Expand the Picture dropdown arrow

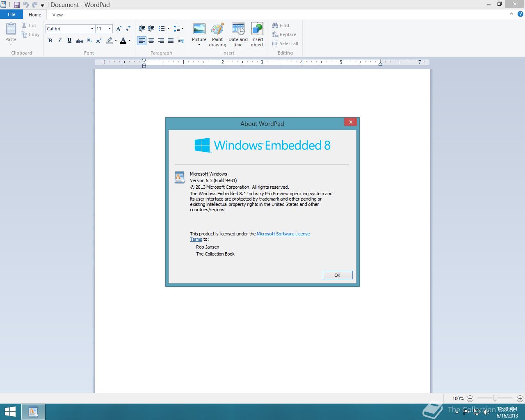tap(199, 45)
